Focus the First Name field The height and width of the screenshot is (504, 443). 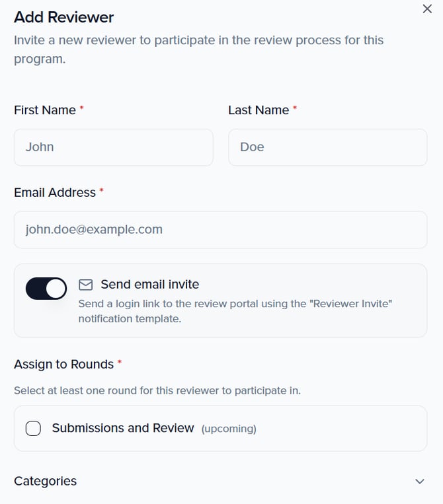click(x=113, y=147)
